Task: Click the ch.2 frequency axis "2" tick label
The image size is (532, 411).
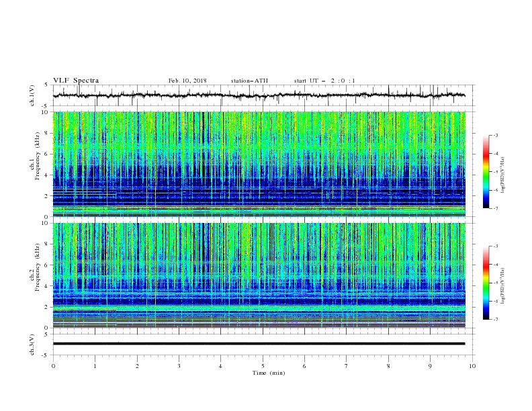Action: 47,307
